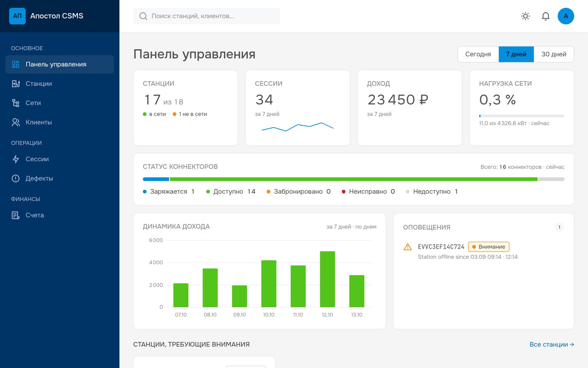The image size is (588, 368).
Task: Select the 30 дней period
Action: coord(554,54)
